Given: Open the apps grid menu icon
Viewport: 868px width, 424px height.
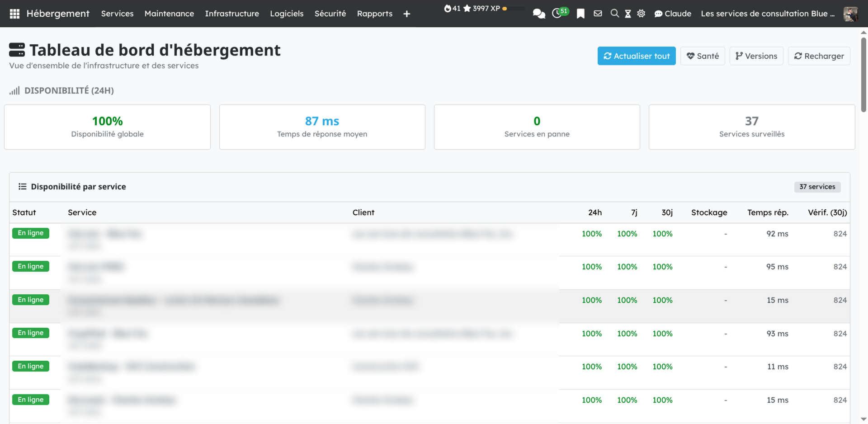Looking at the screenshot, I should click(x=14, y=14).
